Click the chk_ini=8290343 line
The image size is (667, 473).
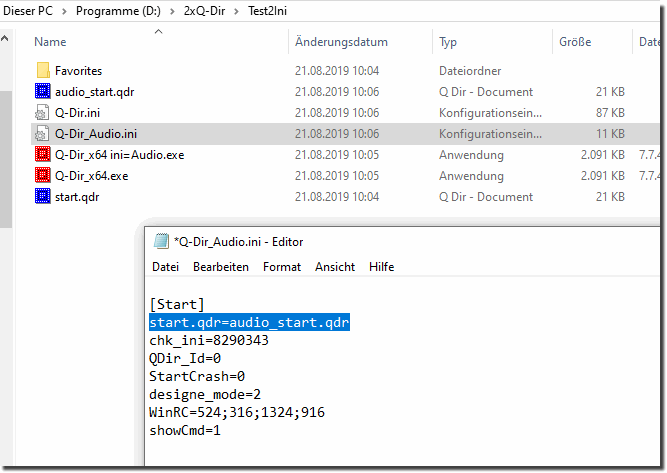click(x=209, y=340)
